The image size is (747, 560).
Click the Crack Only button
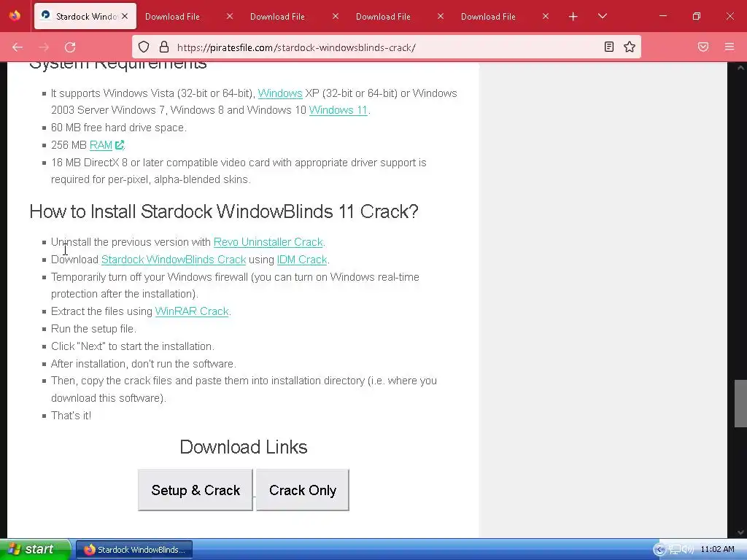pos(303,490)
